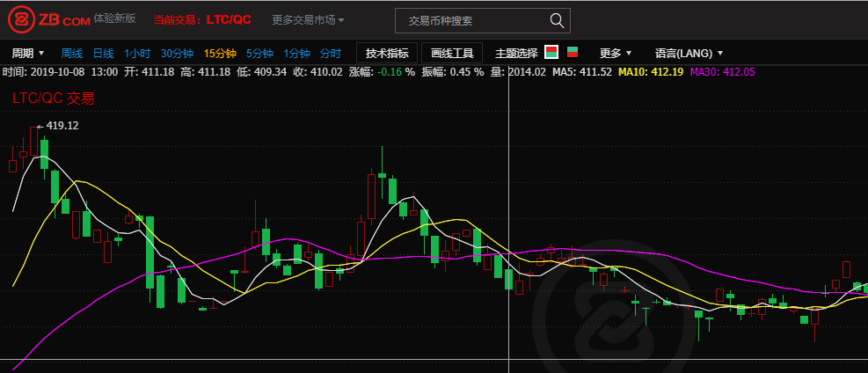Click the 技术指标 button
Screen dimensions: 868x373
(x=387, y=53)
